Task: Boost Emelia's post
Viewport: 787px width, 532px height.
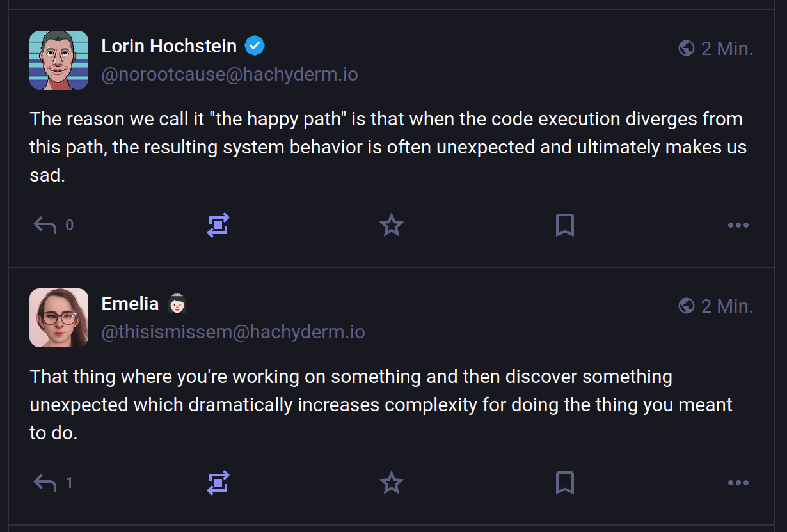Action: [x=218, y=483]
